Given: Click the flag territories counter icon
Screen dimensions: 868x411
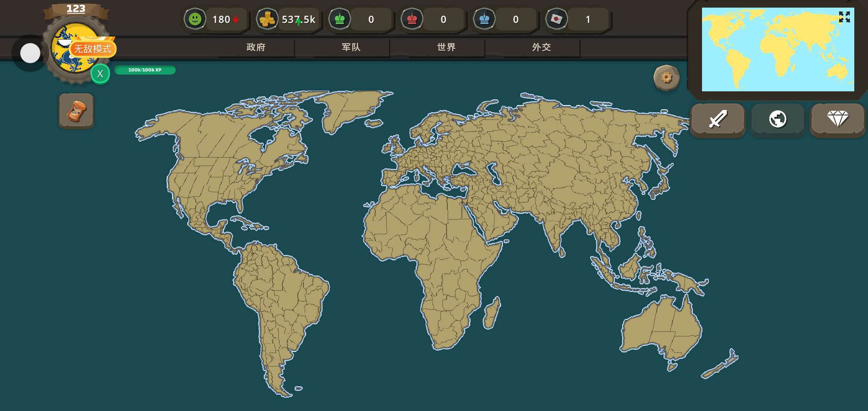Looking at the screenshot, I should click(557, 19).
